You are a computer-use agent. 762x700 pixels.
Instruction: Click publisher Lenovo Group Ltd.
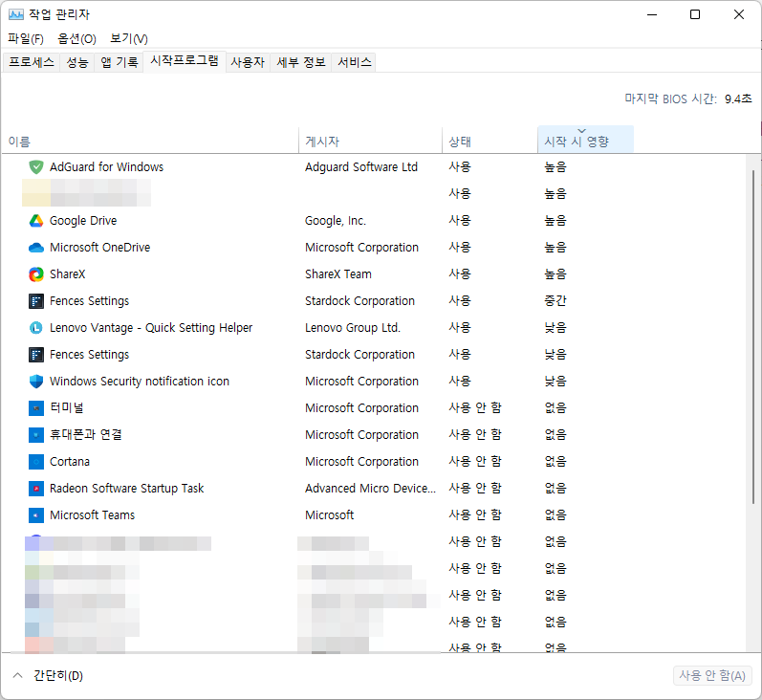(x=353, y=328)
